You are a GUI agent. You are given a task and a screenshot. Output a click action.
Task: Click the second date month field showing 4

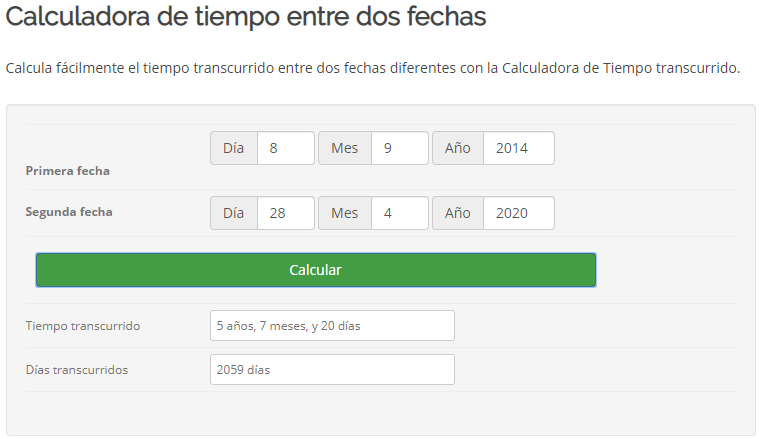pos(399,213)
